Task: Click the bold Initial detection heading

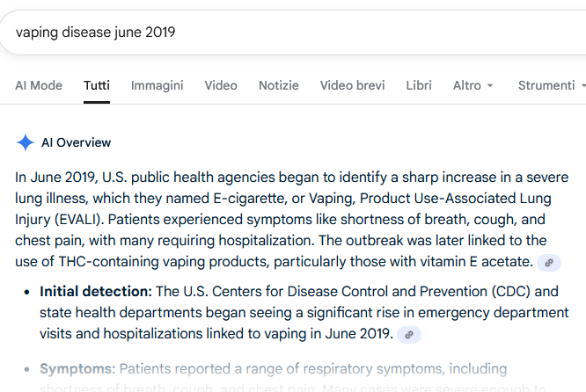Action: [x=96, y=291]
